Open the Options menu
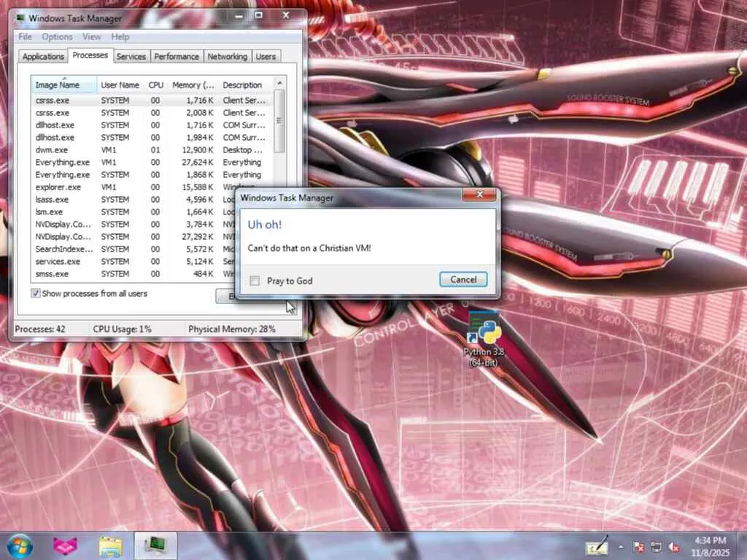The width and height of the screenshot is (747, 560). click(57, 36)
